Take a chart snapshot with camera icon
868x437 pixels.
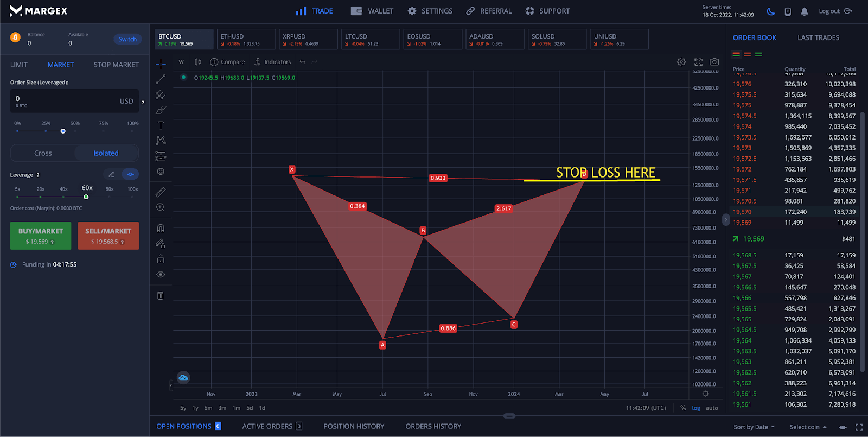tap(714, 62)
